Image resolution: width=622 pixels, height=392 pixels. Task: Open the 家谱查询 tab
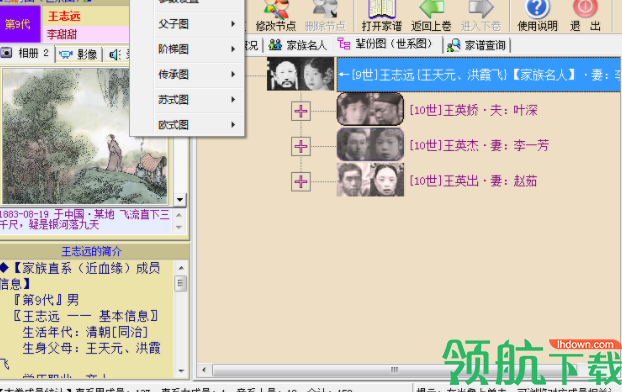[476, 45]
